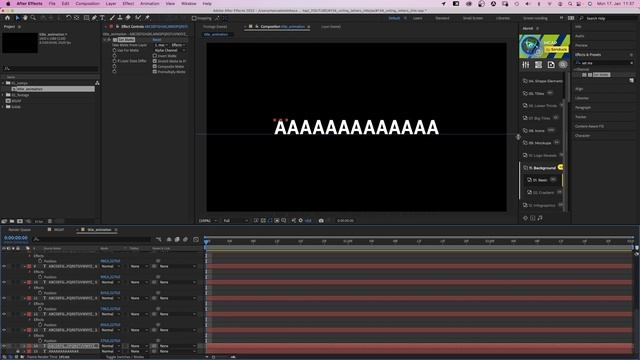Click the Use For Matte stopwatch
640x360 pixels.
tap(114, 50)
